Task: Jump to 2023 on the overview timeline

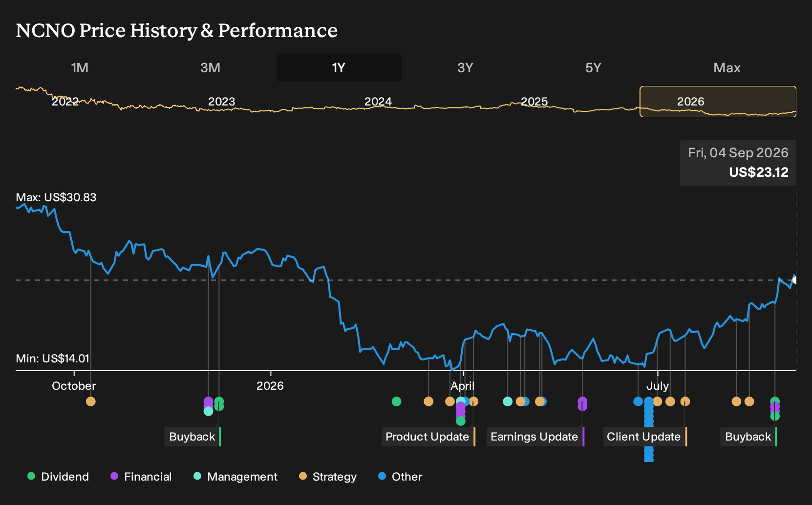Action: [x=222, y=102]
